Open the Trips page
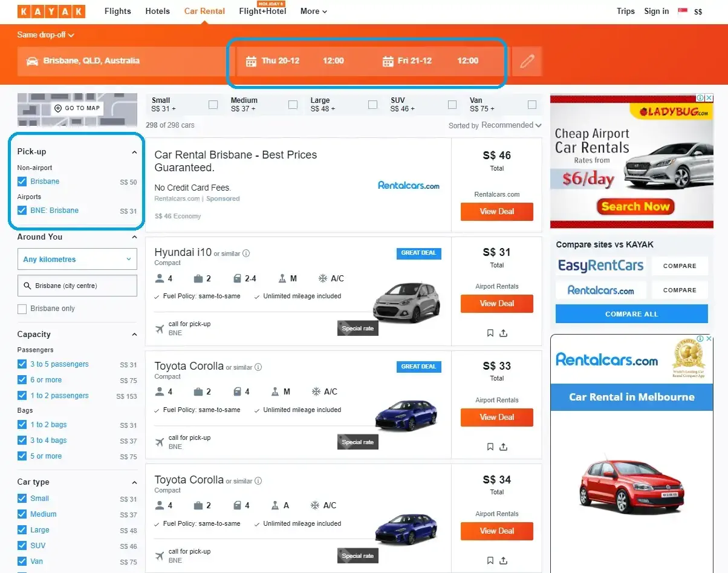Image resolution: width=728 pixels, height=573 pixels. point(626,11)
